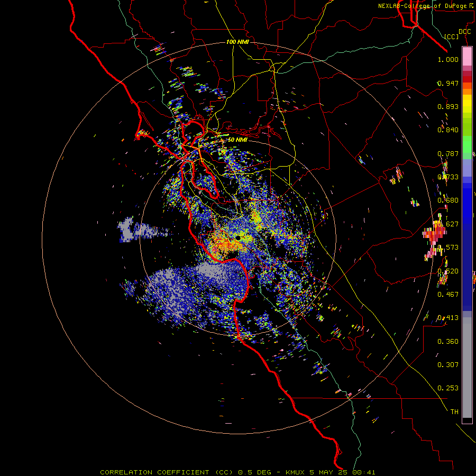Screen dimensions: 476x476
Task: Click the gray lower segment of the color bar
Action: pyautogui.click(x=467, y=368)
